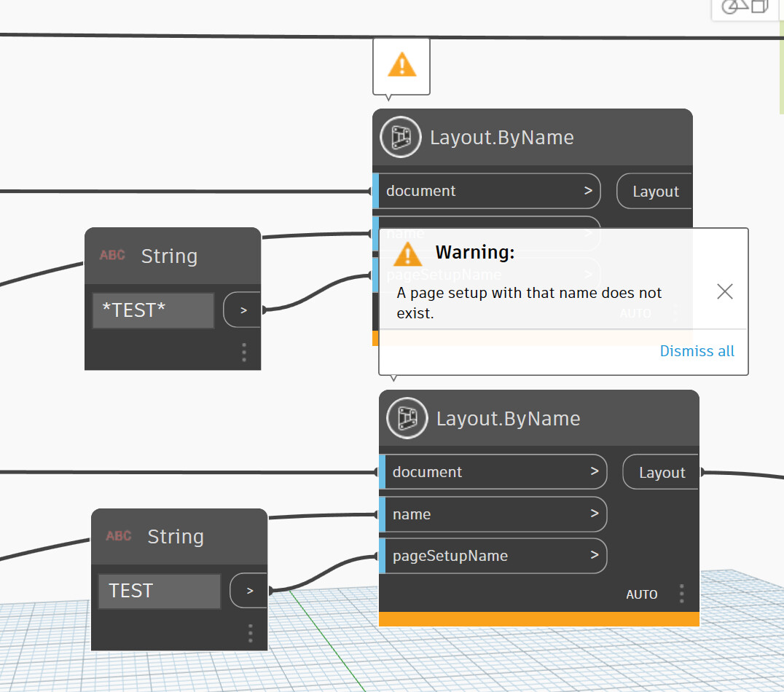784x692 pixels.
Task: Expand the bottom node's name port chevron
Action: pyautogui.click(x=595, y=513)
